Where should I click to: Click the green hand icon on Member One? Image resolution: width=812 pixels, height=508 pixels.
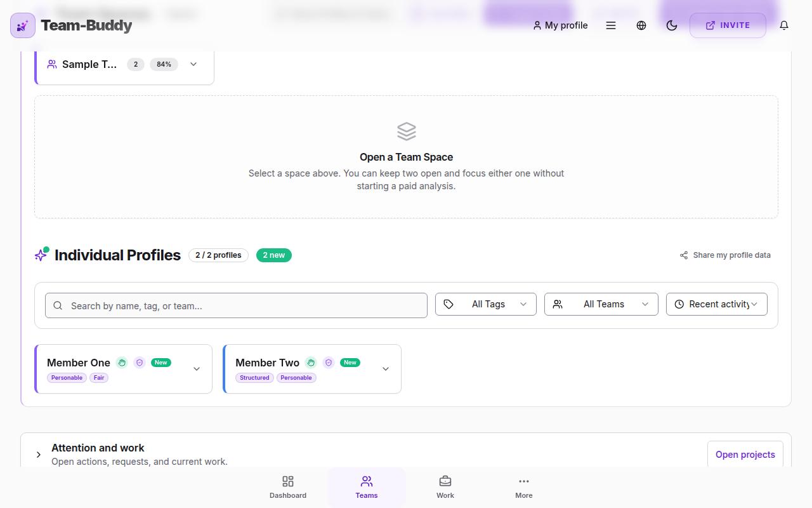122,363
